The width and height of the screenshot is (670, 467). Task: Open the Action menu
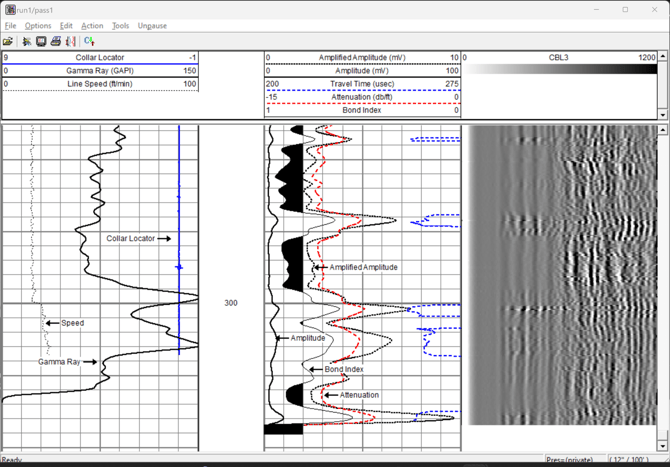[x=92, y=25]
